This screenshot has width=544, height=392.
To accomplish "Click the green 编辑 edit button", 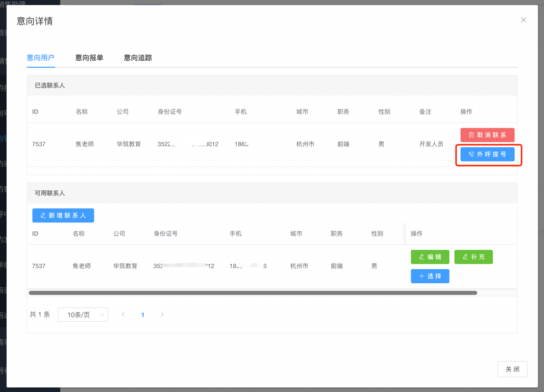I will (430, 257).
